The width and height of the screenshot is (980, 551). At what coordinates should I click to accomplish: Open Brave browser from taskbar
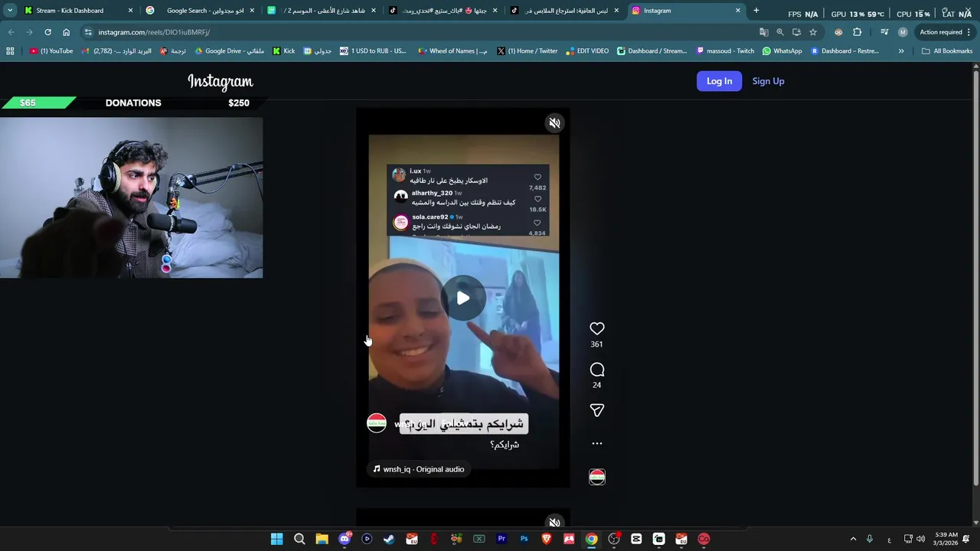(547, 539)
